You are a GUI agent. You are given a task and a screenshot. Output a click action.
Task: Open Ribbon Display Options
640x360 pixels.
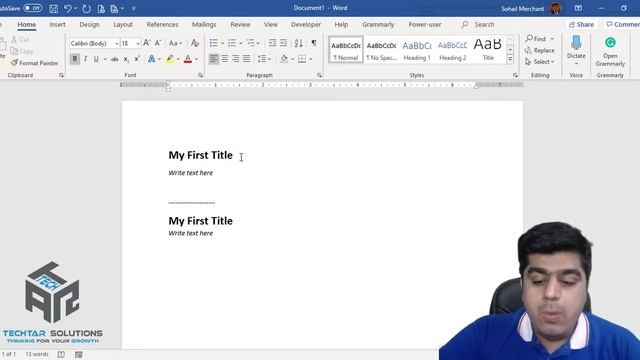click(x=578, y=8)
